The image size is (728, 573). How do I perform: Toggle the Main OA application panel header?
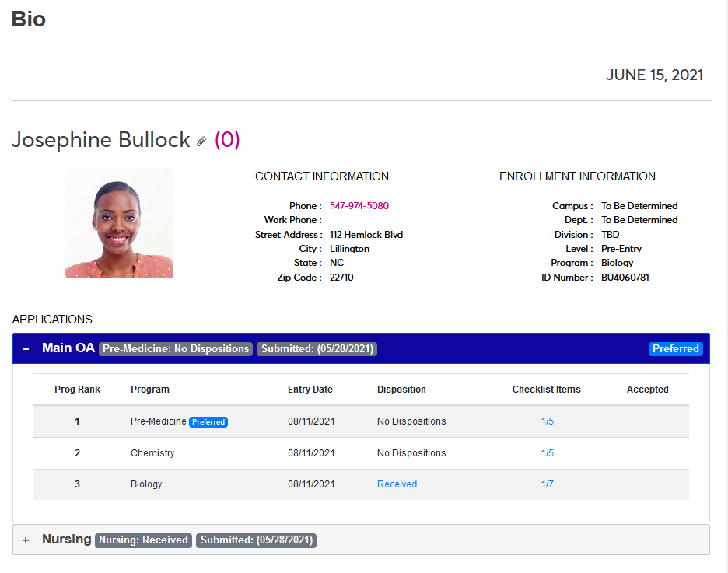(68, 348)
